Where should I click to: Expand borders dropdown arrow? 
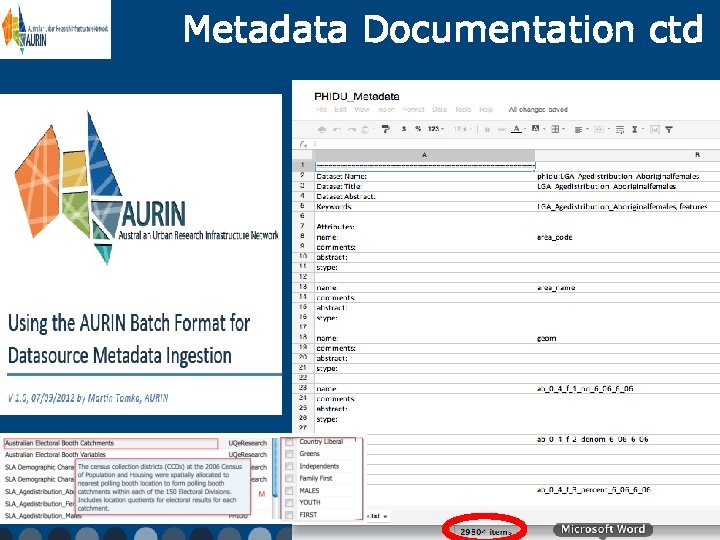[x=563, y=129]
